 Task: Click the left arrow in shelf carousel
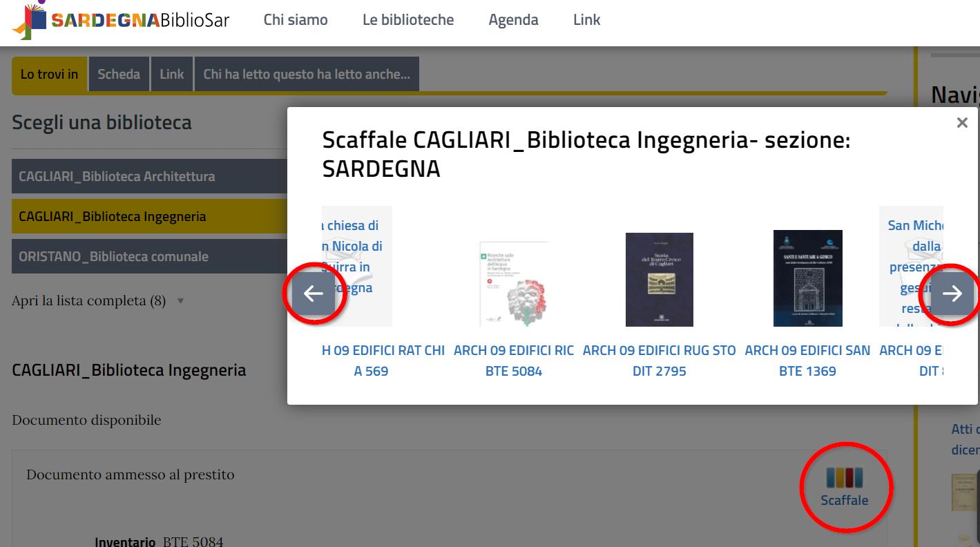(314, 294)
